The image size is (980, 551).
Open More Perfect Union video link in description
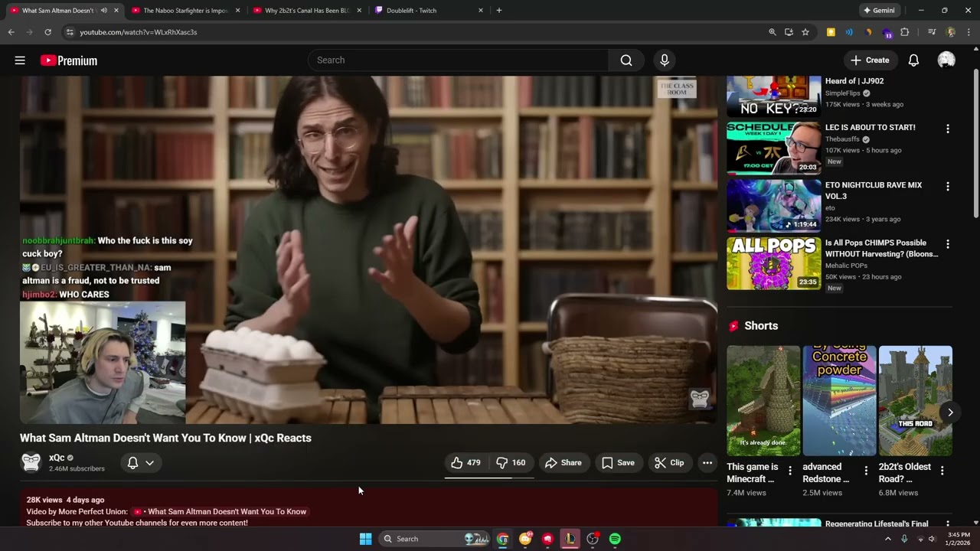click(x=220, y=512)
